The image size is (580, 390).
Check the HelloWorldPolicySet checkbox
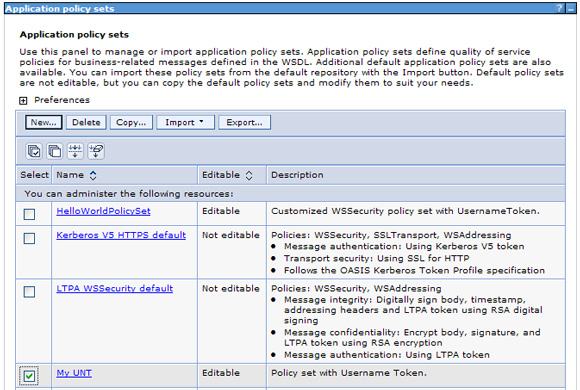tap(29, 214)
